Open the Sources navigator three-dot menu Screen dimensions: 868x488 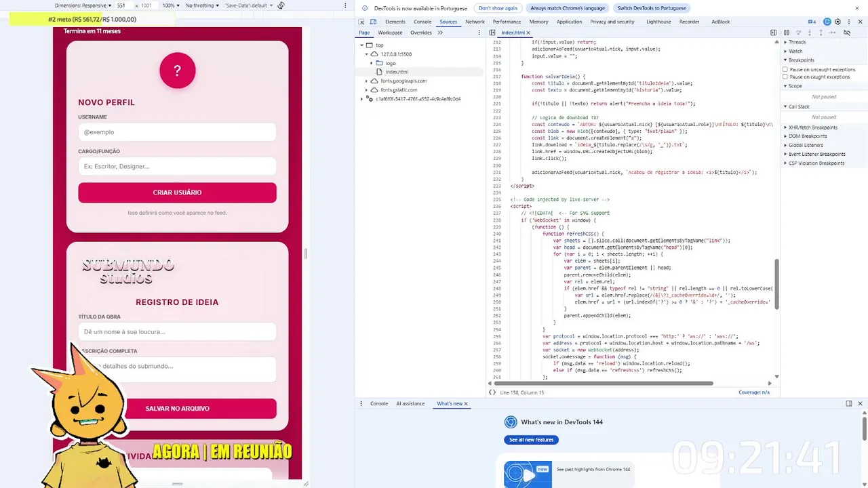[480, 33]
